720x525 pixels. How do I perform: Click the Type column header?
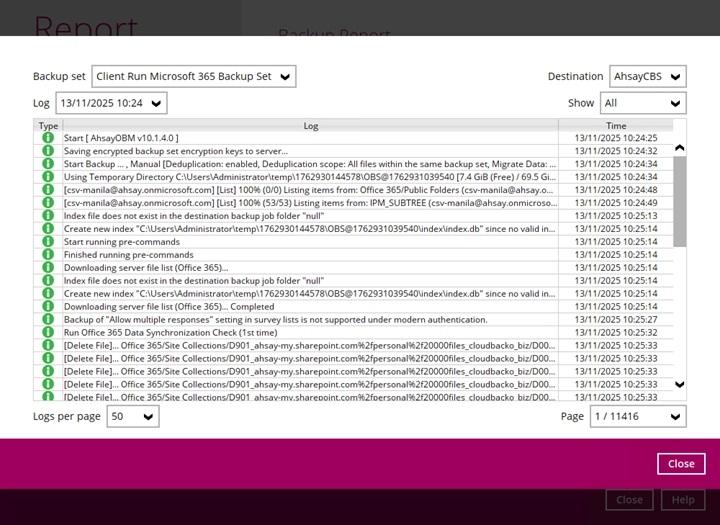48,126
